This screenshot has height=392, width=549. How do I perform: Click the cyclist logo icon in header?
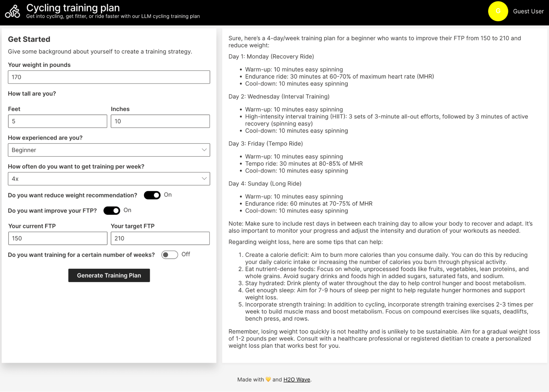point(13,12)
